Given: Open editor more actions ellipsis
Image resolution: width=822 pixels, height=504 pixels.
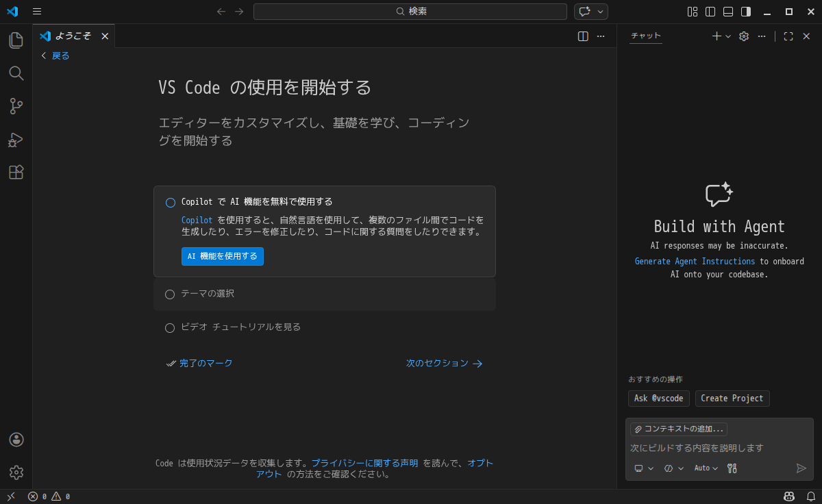Looking at the screenshot, I should coord(601,36).
